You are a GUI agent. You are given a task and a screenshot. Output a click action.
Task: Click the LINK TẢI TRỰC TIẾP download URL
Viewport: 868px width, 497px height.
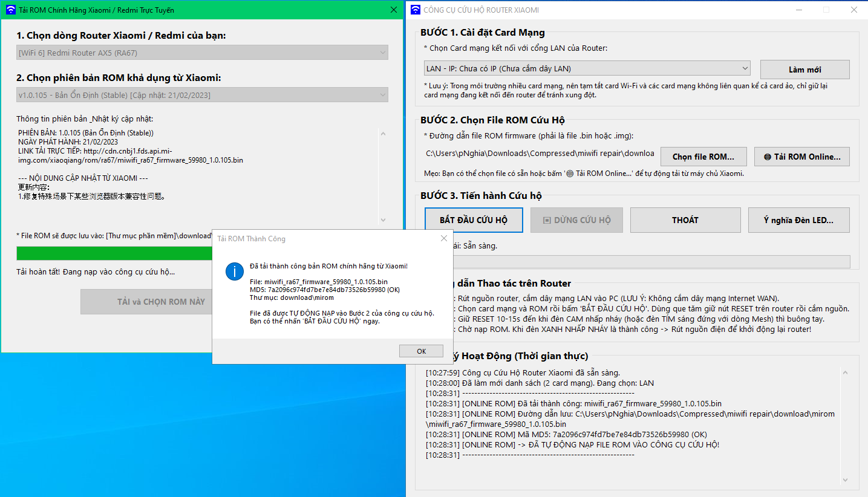pos(131,155)
